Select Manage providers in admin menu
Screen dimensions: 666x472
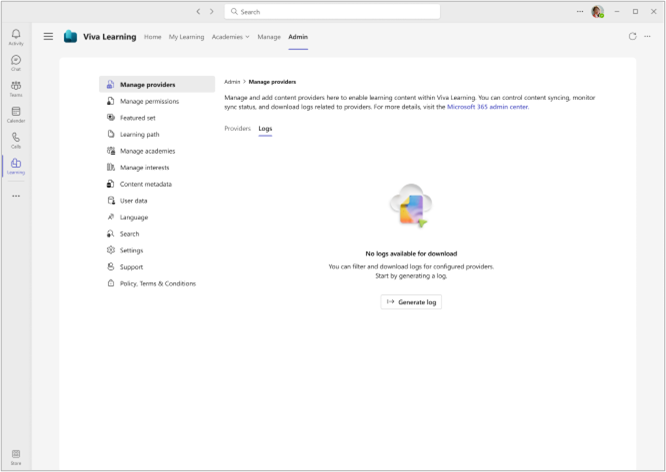[157, 85]
